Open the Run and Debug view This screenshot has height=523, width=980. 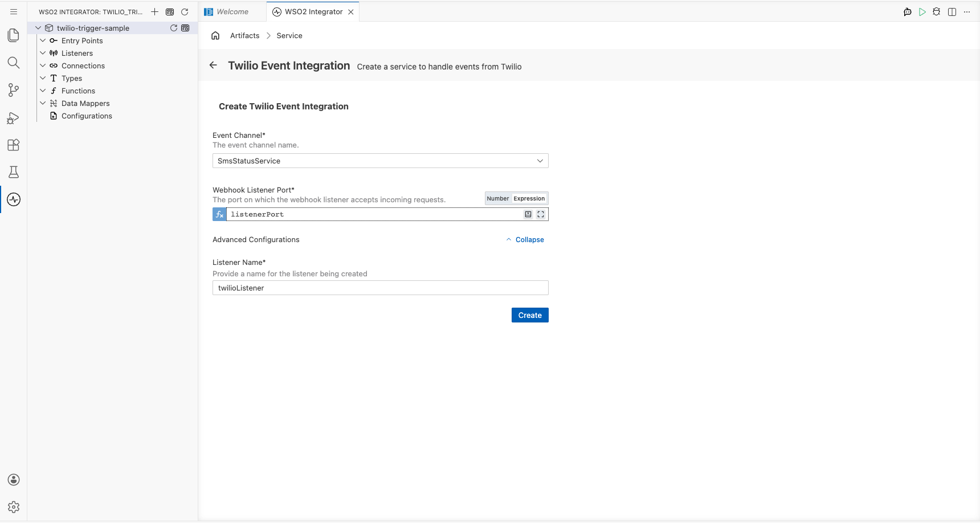point(14,118)
